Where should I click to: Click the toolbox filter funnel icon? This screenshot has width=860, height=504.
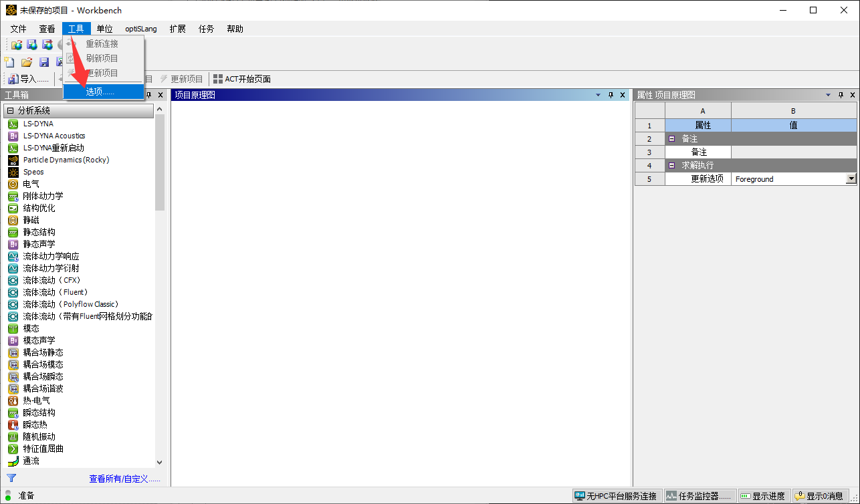[11, 478]
